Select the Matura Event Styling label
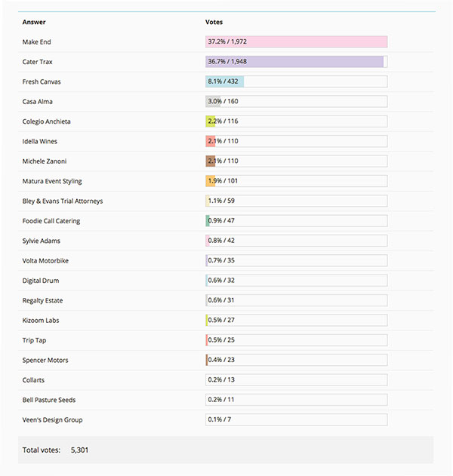 click(x=52, y=181)
